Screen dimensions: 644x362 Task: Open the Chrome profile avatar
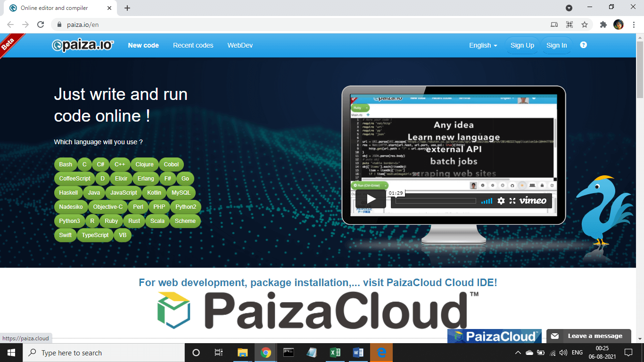619,25
